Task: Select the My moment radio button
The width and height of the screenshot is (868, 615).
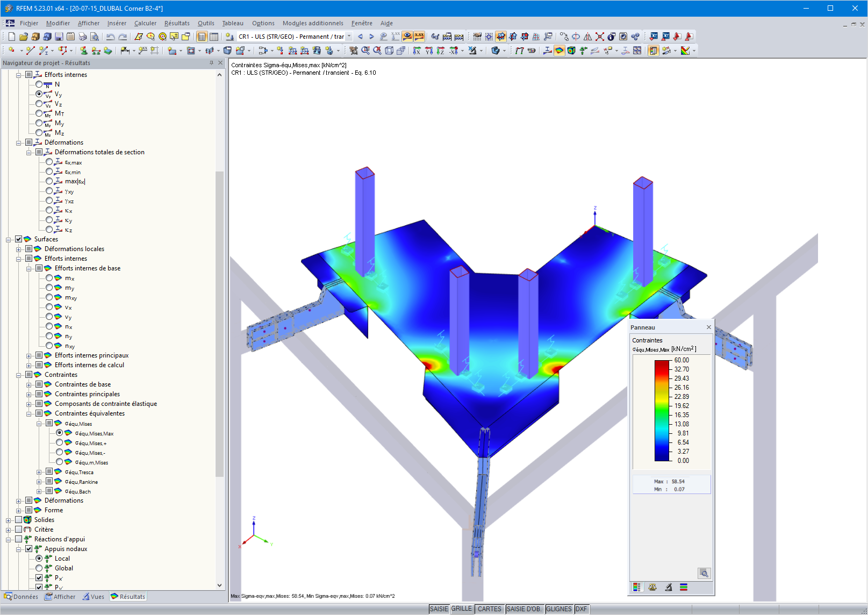Action: [x=39, y=123]
